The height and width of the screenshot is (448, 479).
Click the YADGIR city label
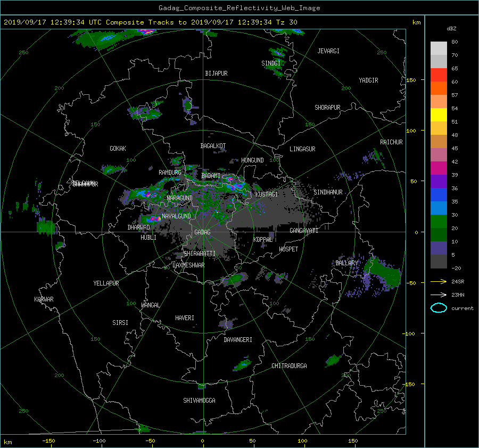pyautogui.click(x=368, y=80)
